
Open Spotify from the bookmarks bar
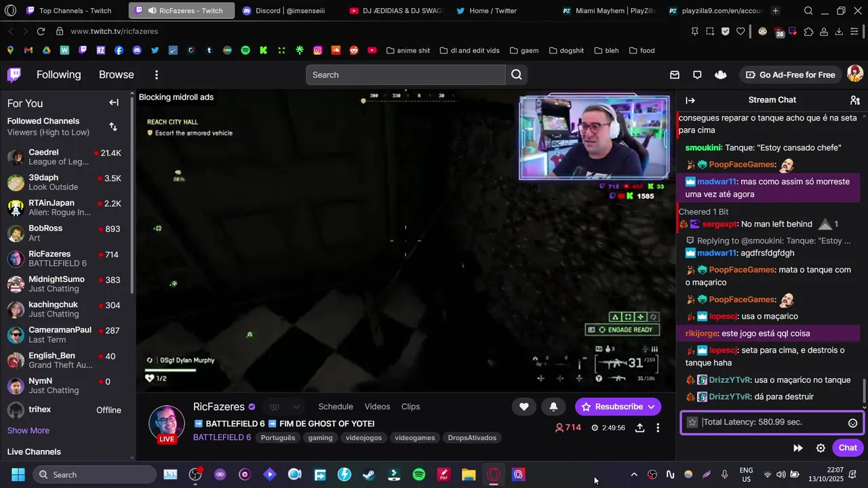point(245,50)
